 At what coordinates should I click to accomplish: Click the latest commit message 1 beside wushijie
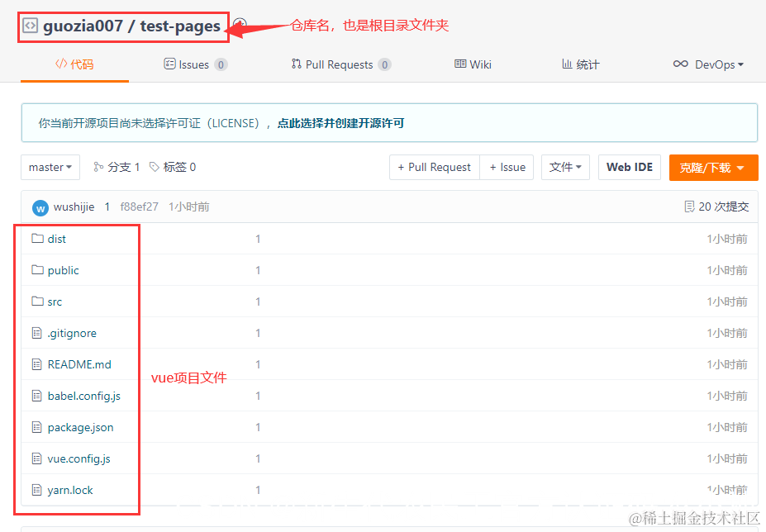click(x=107, y=207)
